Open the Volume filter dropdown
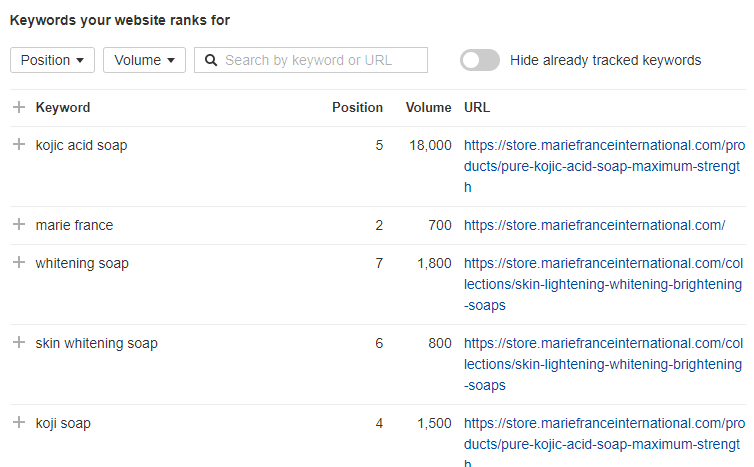The width and height of the screenshot is (754, 467). click(144, 60)
